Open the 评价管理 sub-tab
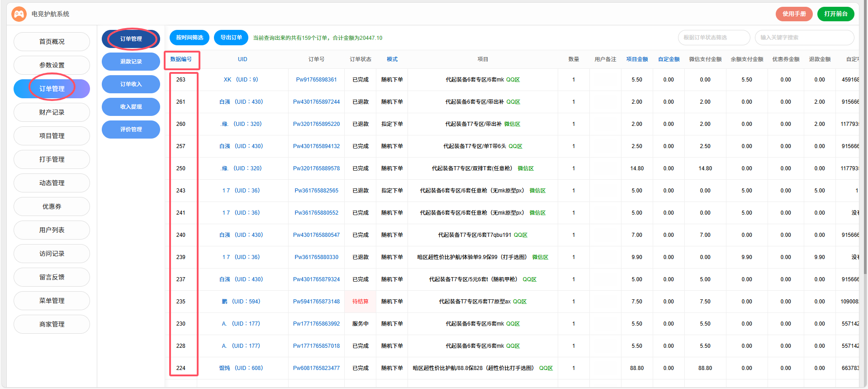This screenshot has height=389, width=868. click(x=131, y=130)
